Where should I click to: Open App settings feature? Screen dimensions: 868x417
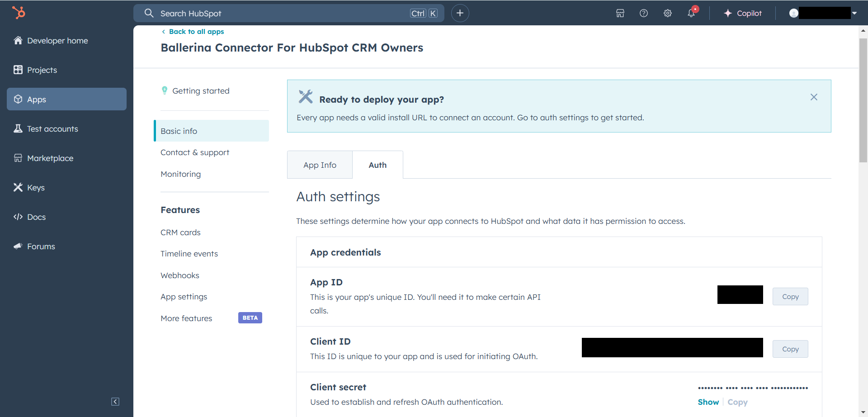point(184,297)
